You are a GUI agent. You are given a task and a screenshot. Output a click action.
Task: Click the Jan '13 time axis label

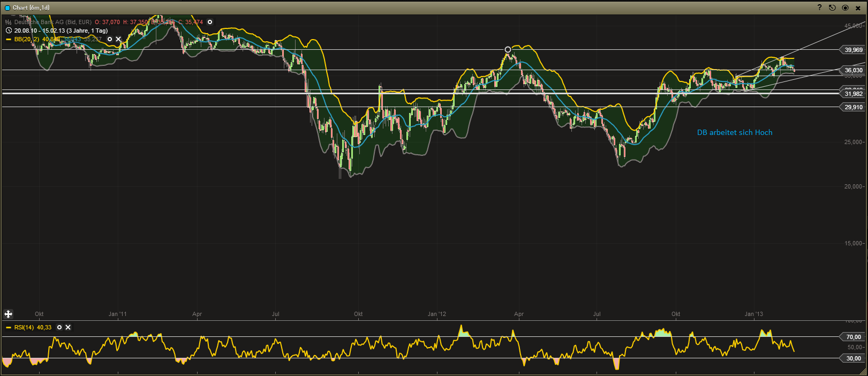(754, 314)
